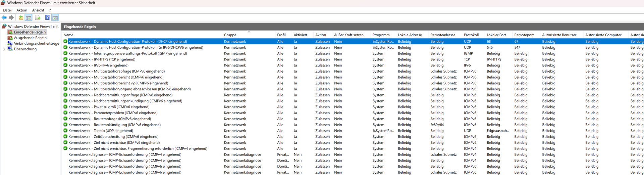
Task: Select Eingehende Regeln in the tree
Action: tap(30, 32)
